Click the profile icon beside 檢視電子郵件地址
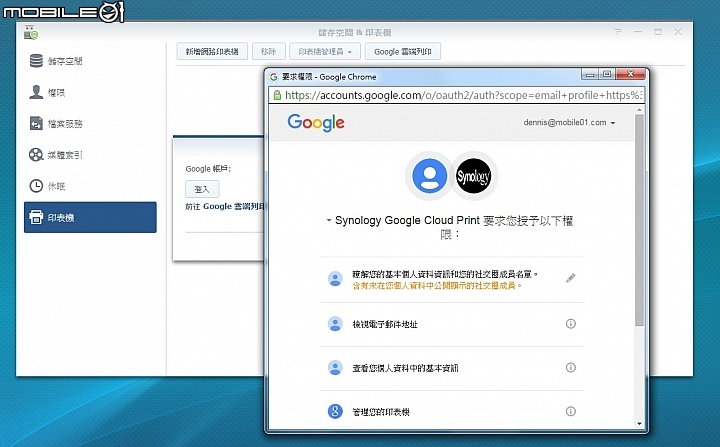The width and height of the screenshot is (720, 447). point(335,324)
